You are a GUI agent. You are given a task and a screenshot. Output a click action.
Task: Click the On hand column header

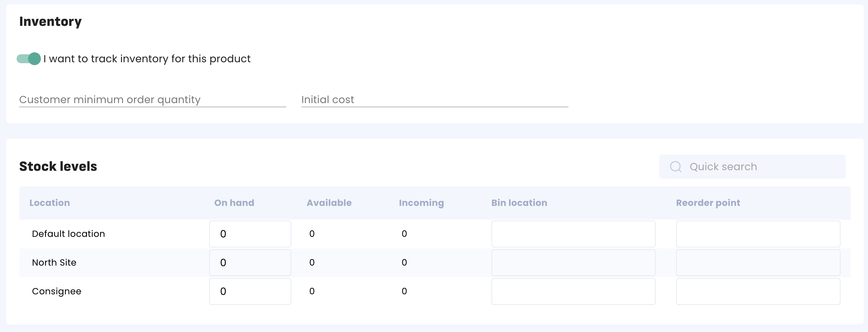tap(234, 203)
